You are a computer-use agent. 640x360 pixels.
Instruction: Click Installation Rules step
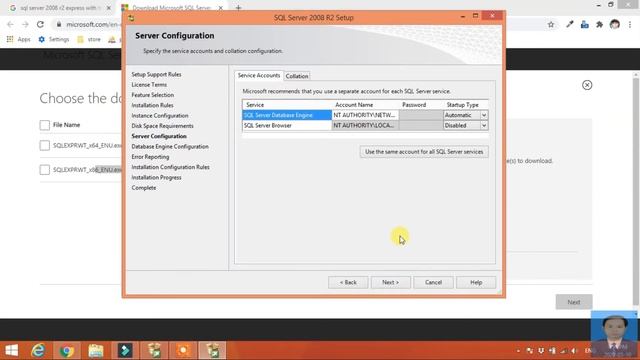pos(152,105)
